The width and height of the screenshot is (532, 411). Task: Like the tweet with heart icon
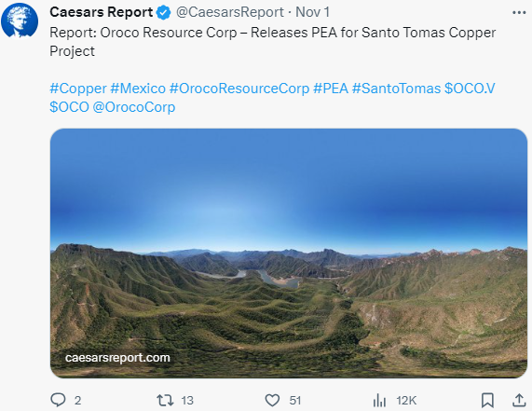pyautogui.click(x=272, y=400)
